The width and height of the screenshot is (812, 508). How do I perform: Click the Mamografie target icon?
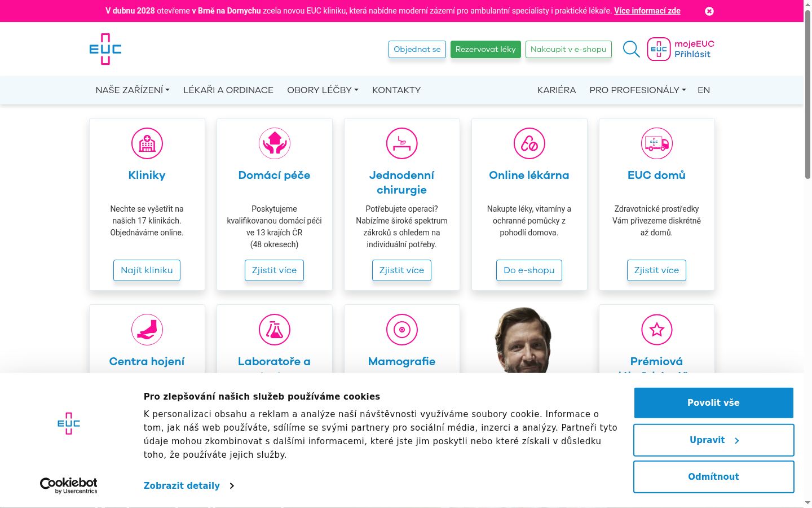pyautogui.click(x=402, y=330)
